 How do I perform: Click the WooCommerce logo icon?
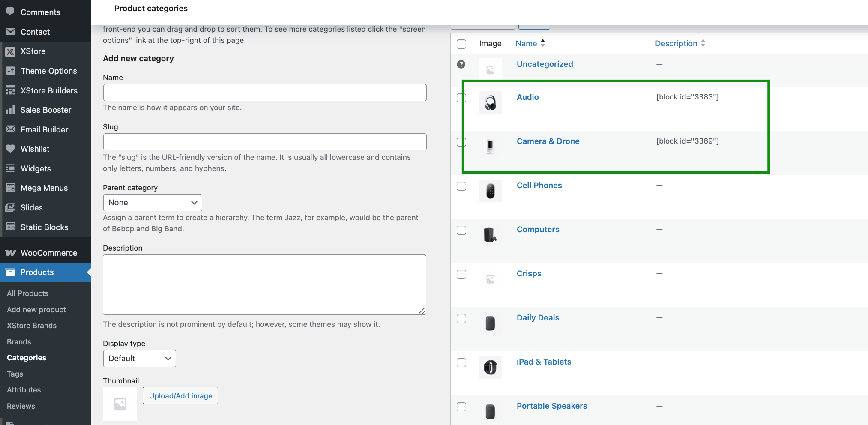[10, 253]
